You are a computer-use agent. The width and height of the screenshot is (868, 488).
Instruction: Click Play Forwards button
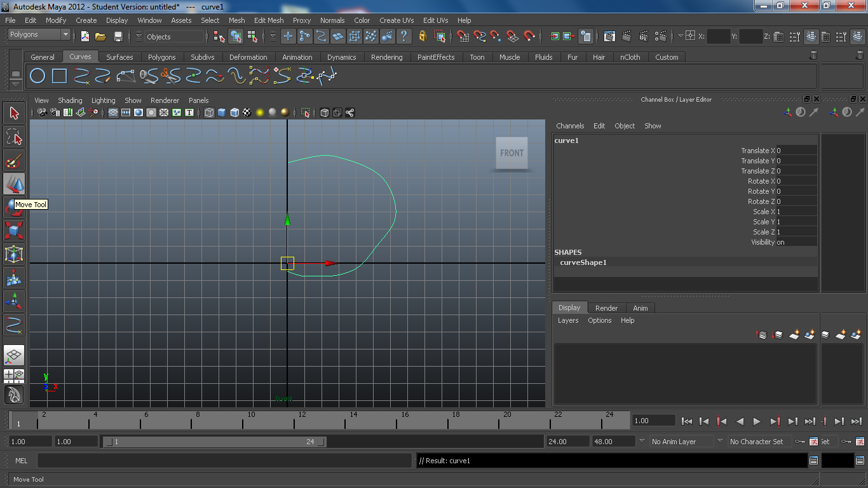tap(757, 421)
